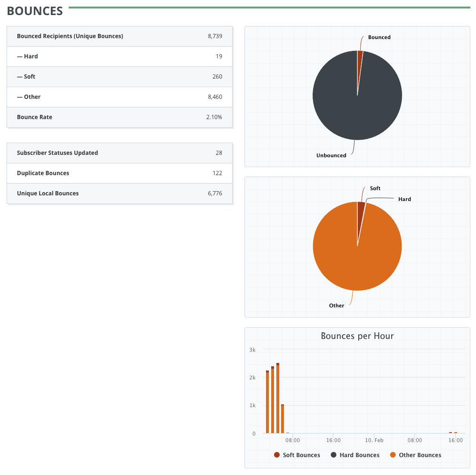The image size is (476, 475).
Task: Click the tallest bar in Bounces per Hour
Action: [278, 398]
